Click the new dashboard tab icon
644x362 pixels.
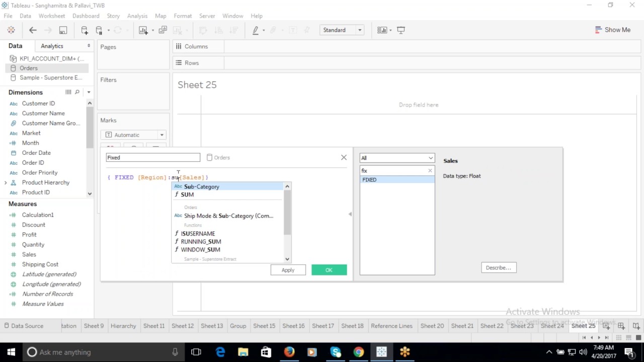pos(621,326)
